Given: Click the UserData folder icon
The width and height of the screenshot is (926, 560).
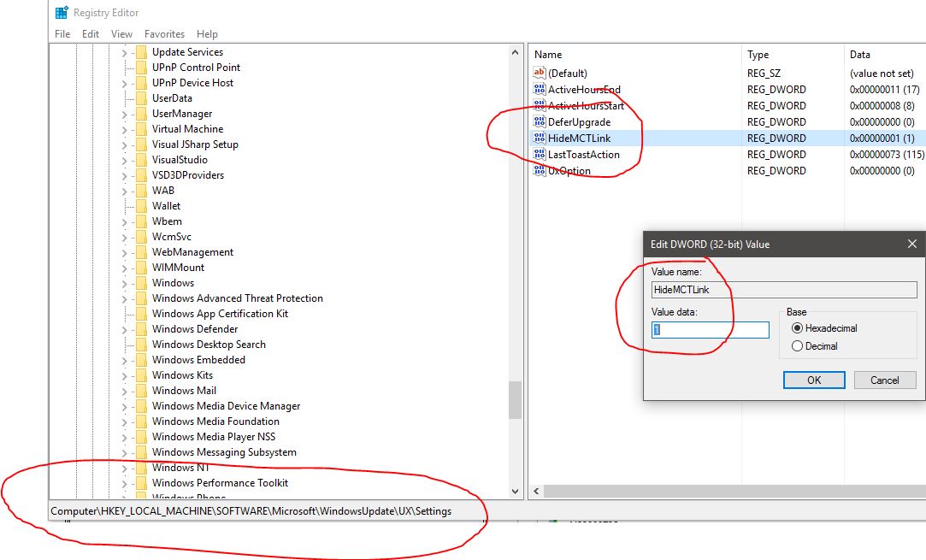Looking at the screenshot, I should pyautogui.click(x=141, y=98).
